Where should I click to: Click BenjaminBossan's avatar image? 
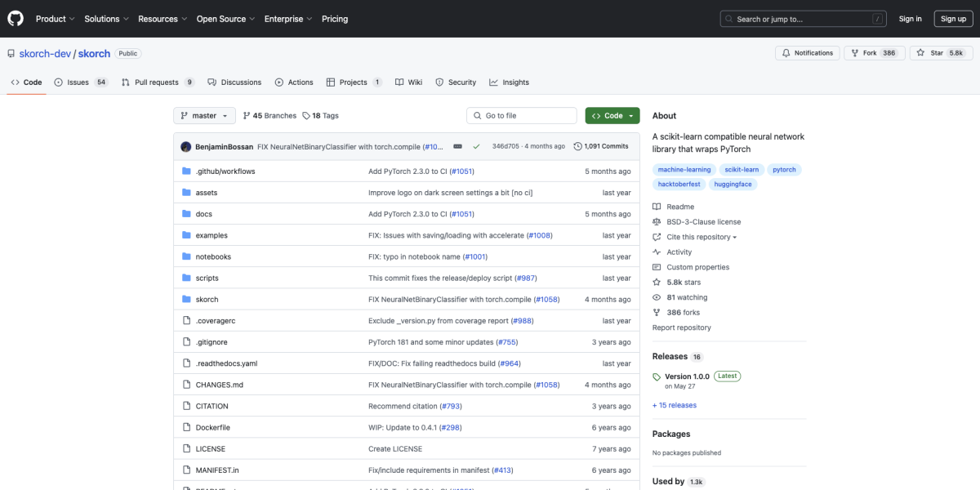tap(186, 146)
